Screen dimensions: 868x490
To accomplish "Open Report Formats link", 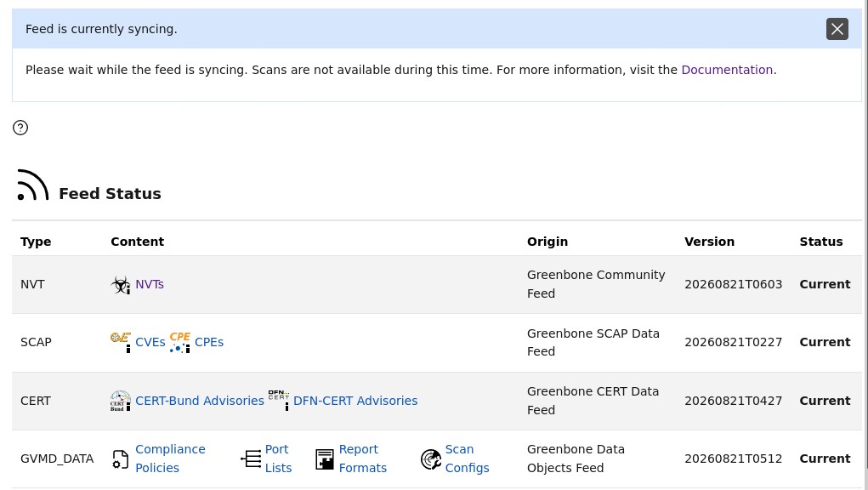I will pyautogui.click(x=363, y=459).
